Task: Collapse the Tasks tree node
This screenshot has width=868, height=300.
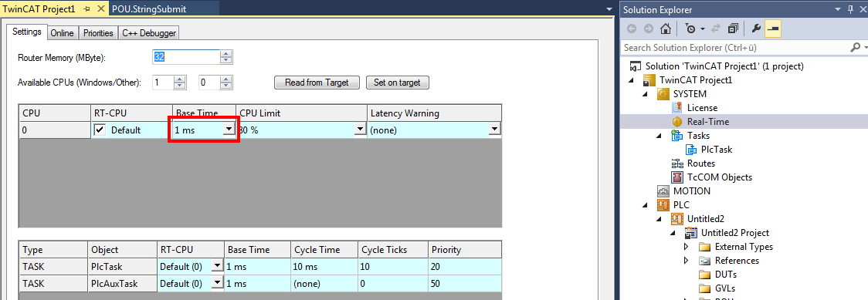Action: click(659, 136)
